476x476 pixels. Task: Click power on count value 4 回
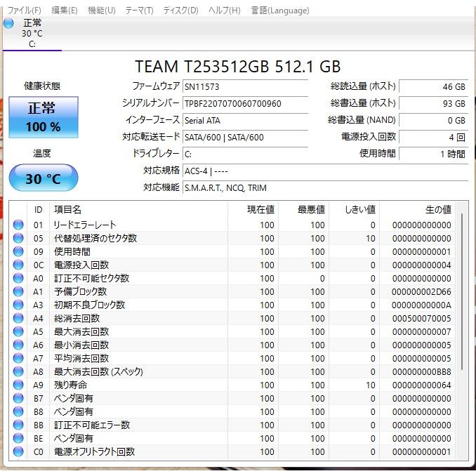click(x=433, y=138)
